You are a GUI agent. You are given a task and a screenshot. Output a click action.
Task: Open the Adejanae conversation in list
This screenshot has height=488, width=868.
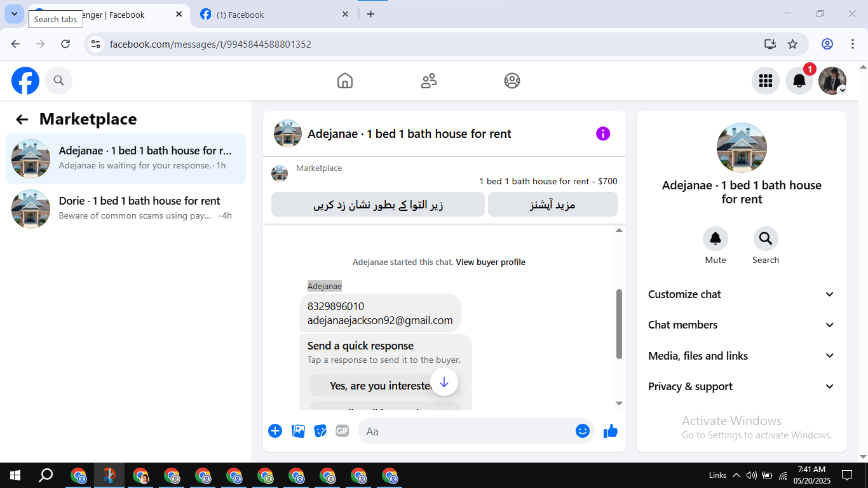pyautogui.click(x=126, y=159)
